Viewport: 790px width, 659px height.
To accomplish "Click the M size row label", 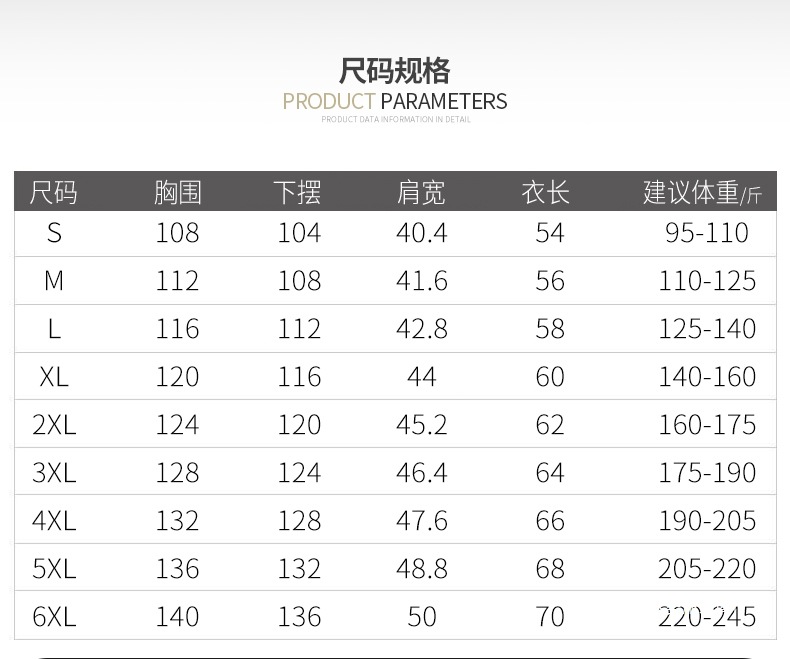I will point(54,281).
